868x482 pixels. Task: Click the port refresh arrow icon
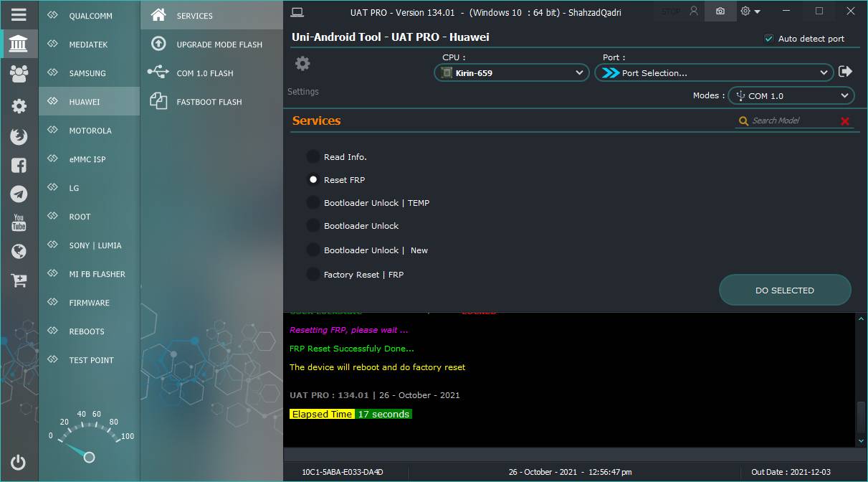(x=845, y=72)
